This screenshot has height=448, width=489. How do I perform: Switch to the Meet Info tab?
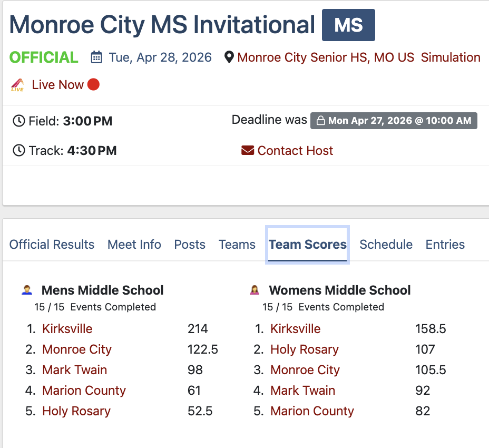pyautogui.click(x=134, y=245)
